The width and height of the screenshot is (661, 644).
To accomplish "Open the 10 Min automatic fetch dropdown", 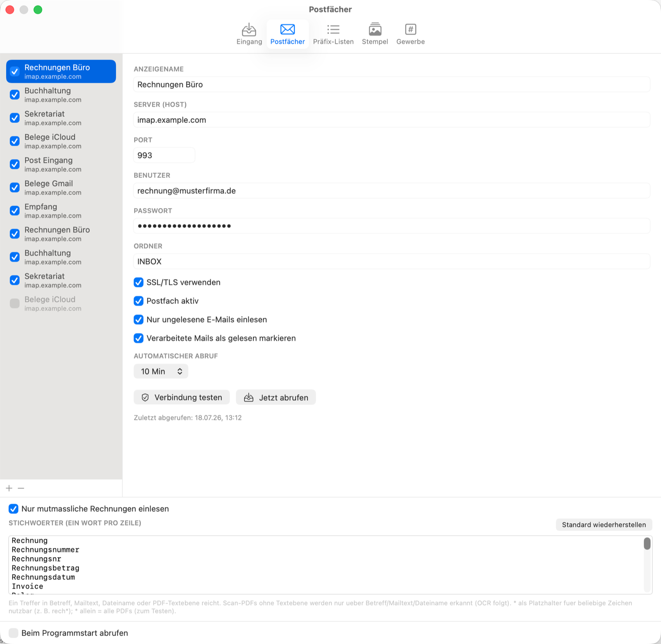I will click(x=161, y=371).
